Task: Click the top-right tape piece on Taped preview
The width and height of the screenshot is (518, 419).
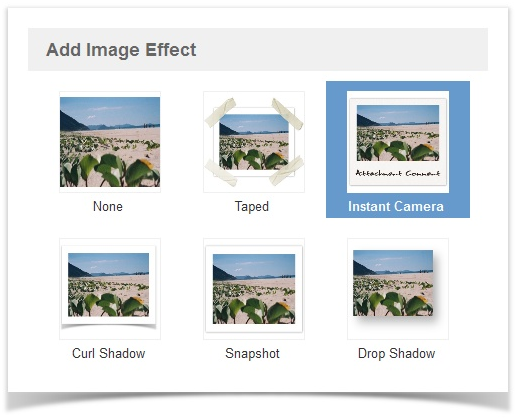Action: pyautogui.click(x=287, y=113)
